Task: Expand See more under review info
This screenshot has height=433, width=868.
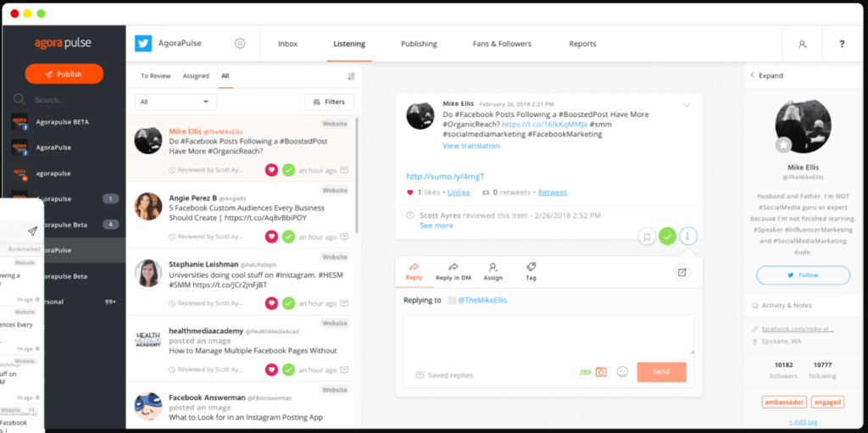Action: point(437,225)
